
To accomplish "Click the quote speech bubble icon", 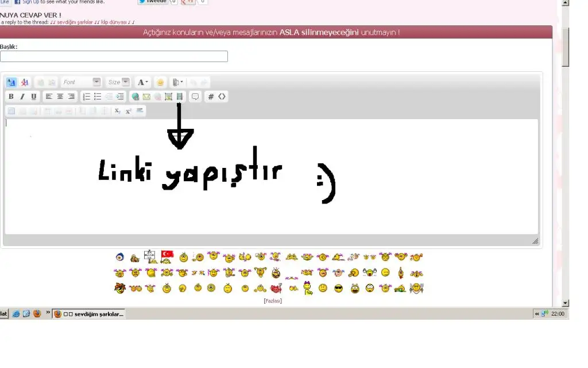I will (195, 97).
